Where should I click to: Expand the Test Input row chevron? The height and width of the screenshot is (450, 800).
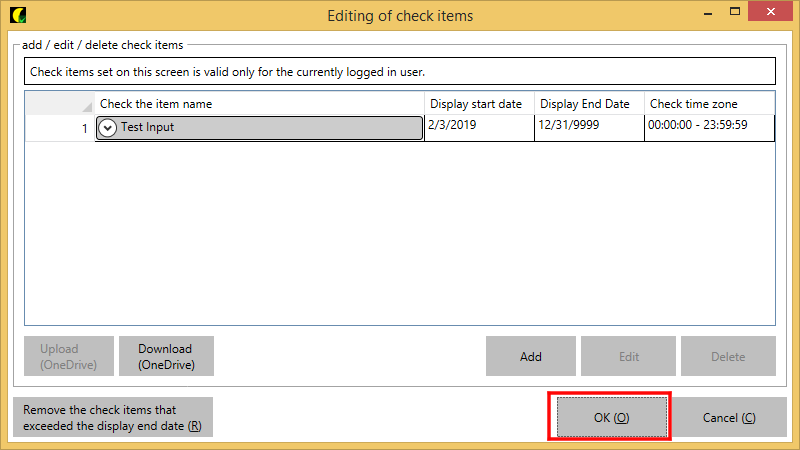[x=108, y=128]
